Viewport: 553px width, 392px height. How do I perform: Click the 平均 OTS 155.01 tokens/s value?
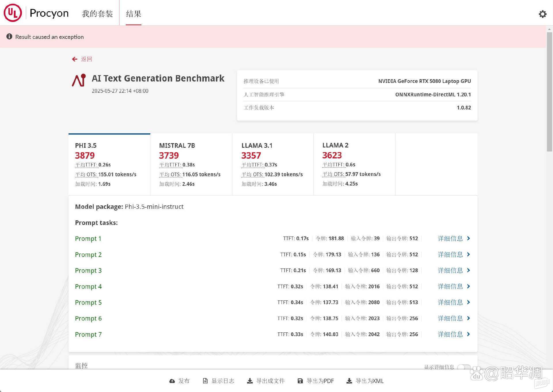(117, 174)
